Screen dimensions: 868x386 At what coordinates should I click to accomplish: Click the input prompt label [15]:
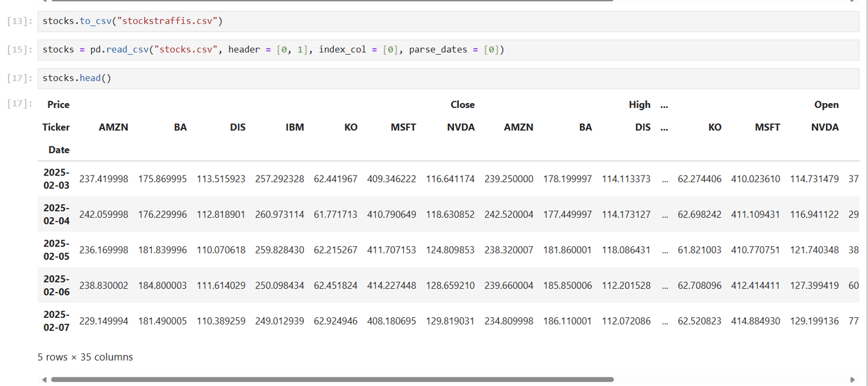click(x=20, y=49)
